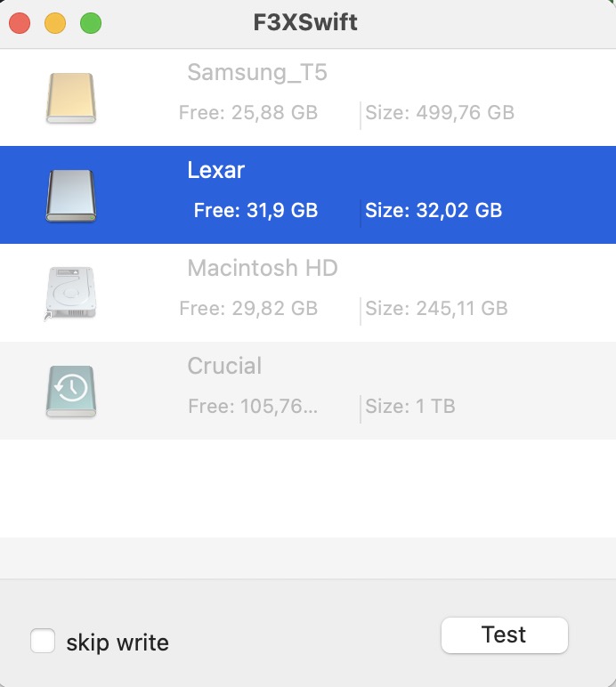Click Size: 1 TB on Crucial
Screen dimensions: 616x687
pyautogui.click(x=410, y=406)
